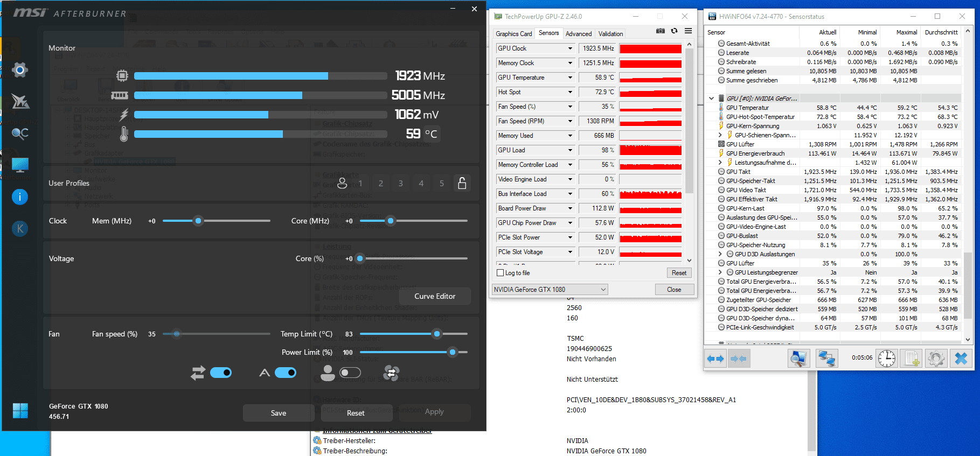The image size is (980, 456).
Task: Tick the Log to file checkbox in GPU-Z
Action: [500, 273]
